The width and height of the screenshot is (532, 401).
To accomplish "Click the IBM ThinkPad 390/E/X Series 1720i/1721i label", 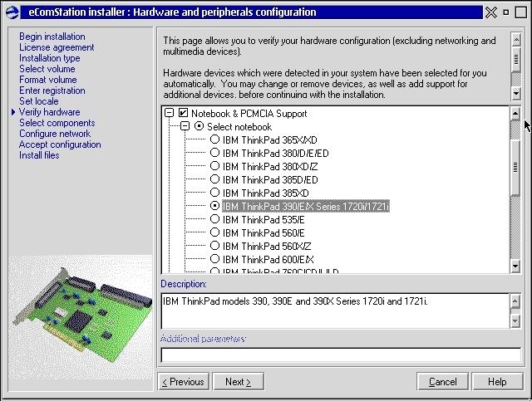I will pos(306,206).
